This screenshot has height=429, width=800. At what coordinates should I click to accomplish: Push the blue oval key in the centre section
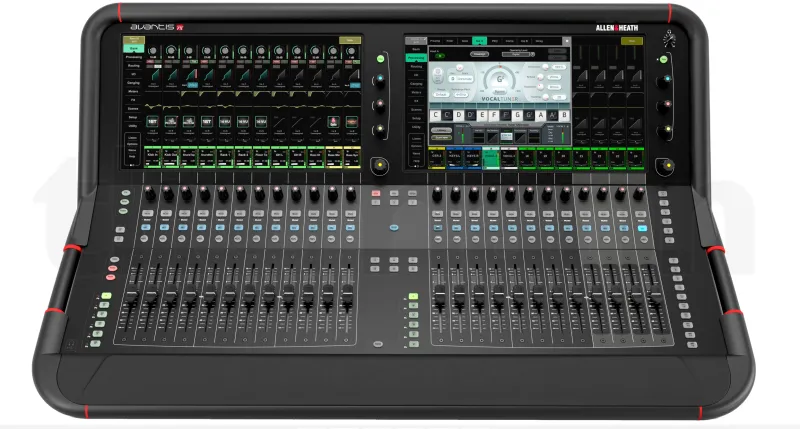pos(394,228)
